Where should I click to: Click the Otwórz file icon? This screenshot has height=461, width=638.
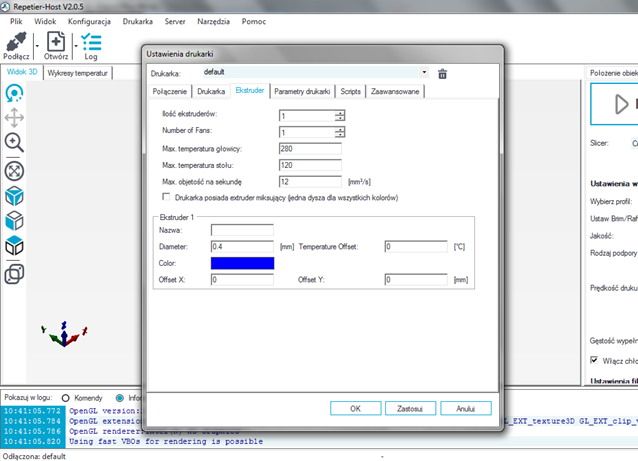pyautogui.click(x=56, y=42)
